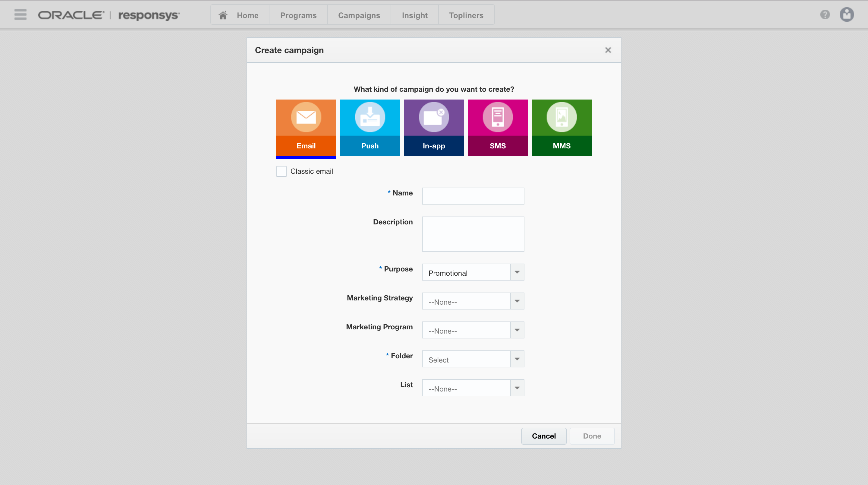Open the hamburger navigation menu
The width and height of the screenshot is (868, 485).
(x=20, y=15)
